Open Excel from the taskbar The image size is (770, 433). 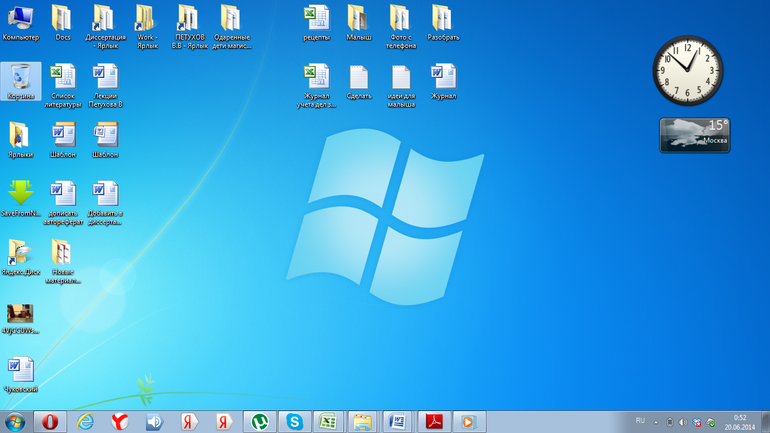(x=327, y=421)
